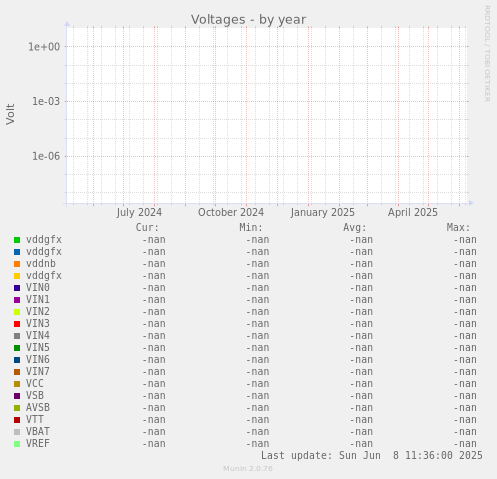
Task: Click the Cur '-nan' value in VCC row
Action: pyautogui.click(x=154, y=384)
